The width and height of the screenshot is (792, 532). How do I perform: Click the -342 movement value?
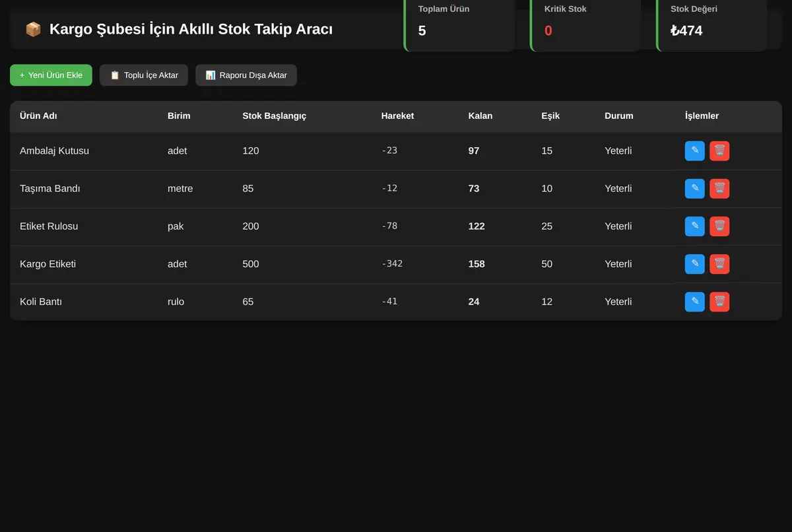pos(392,264)
